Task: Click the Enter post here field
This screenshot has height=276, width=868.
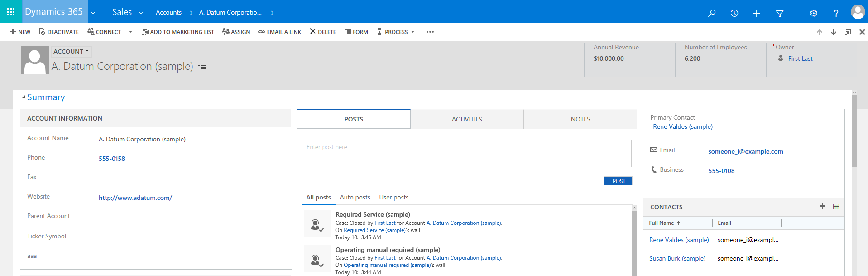Action: point(466,154)
